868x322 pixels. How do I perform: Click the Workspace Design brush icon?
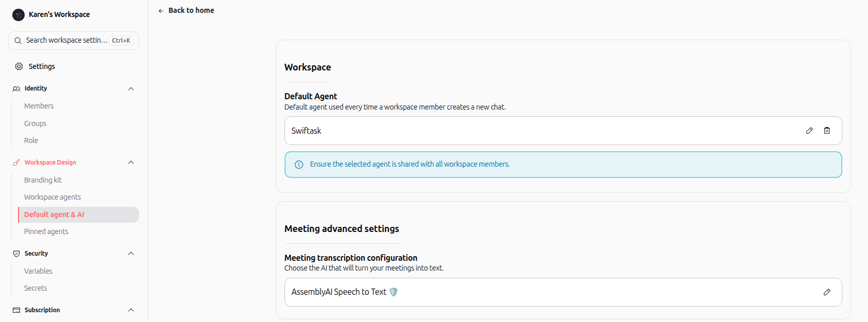click(16, 163)
